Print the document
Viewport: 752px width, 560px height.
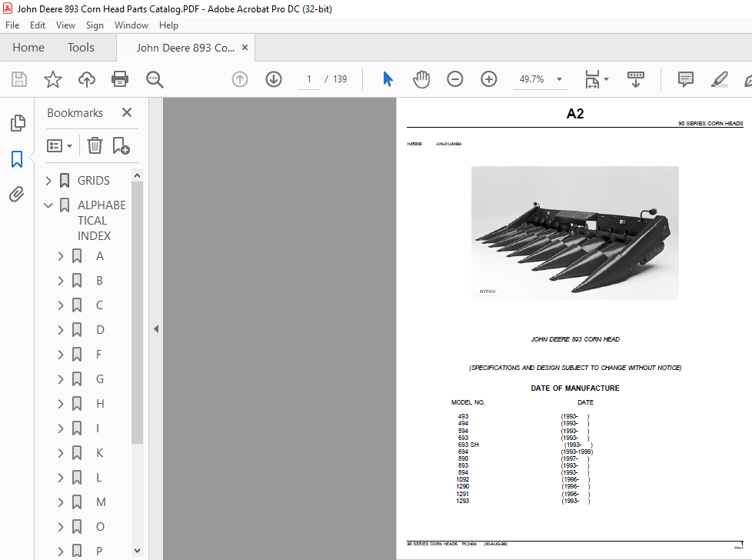tap(120, 79)
